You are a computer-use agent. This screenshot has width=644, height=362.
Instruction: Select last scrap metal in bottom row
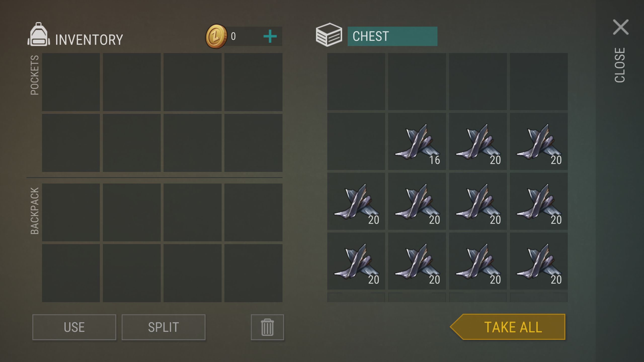coord(539,261)
